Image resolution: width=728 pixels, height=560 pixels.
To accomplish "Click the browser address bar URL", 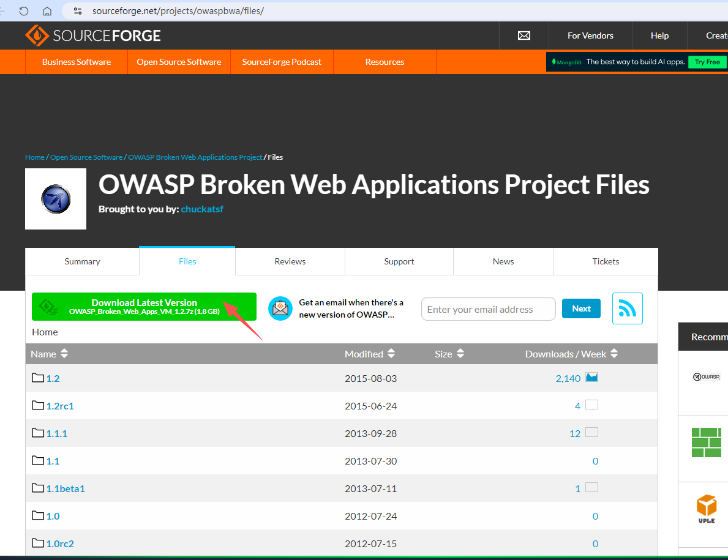I will tap(178, 10).
